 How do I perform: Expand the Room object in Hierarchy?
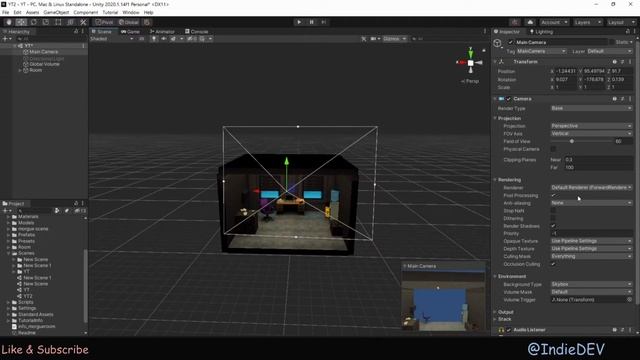pyautogui.click(x=20, y=70)
